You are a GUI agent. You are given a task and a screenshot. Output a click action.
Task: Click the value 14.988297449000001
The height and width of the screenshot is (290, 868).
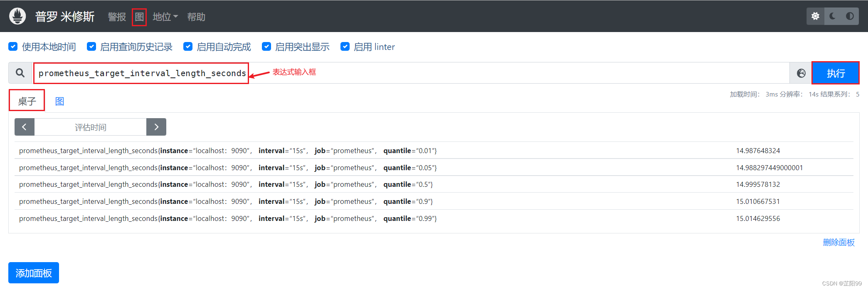[769, 168]
